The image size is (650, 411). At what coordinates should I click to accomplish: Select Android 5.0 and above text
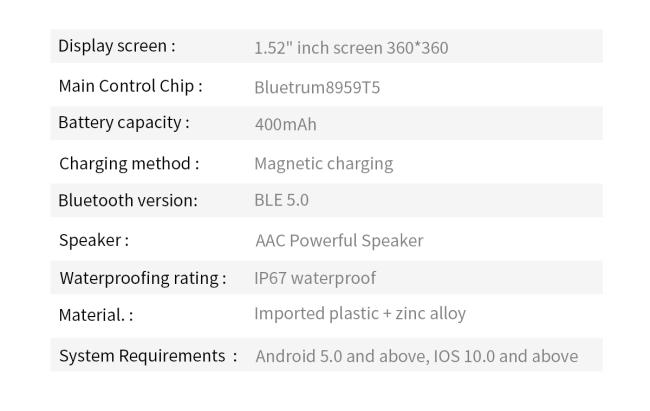pos(341,356)
